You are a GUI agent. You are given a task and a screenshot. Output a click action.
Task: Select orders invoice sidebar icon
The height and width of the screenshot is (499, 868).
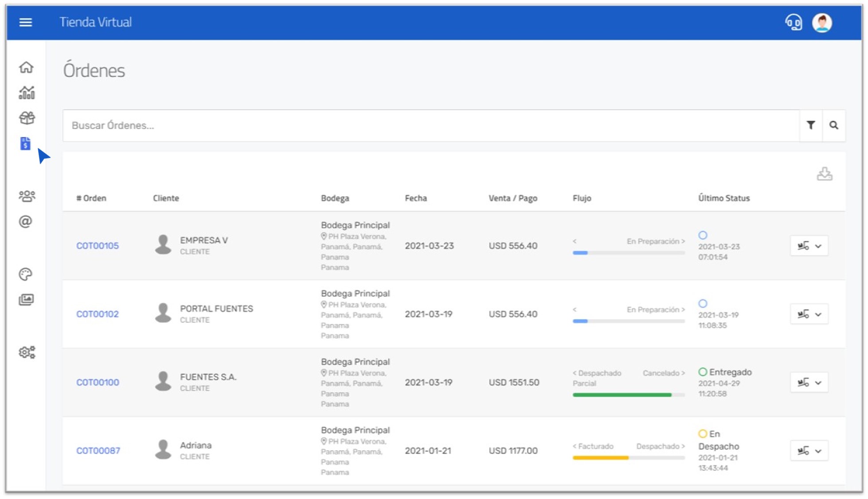(x=25, y=143)
